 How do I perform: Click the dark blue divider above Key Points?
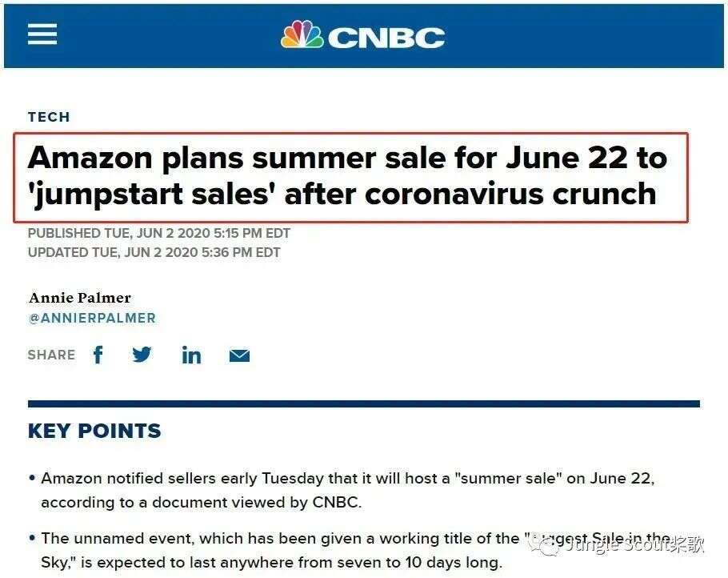click(x=363, y=403)
